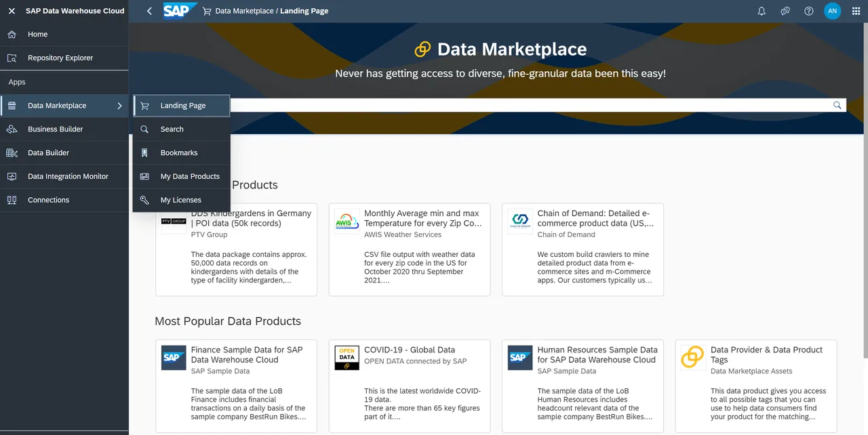Open the Repository Explorer icon

pos(12,58)
